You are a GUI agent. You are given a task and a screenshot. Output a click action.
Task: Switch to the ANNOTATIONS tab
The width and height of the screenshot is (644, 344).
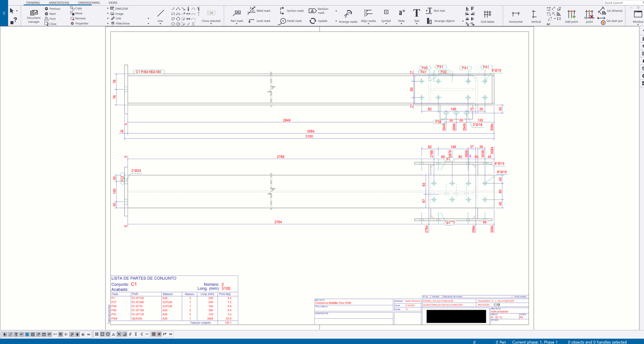coord(59,3)
